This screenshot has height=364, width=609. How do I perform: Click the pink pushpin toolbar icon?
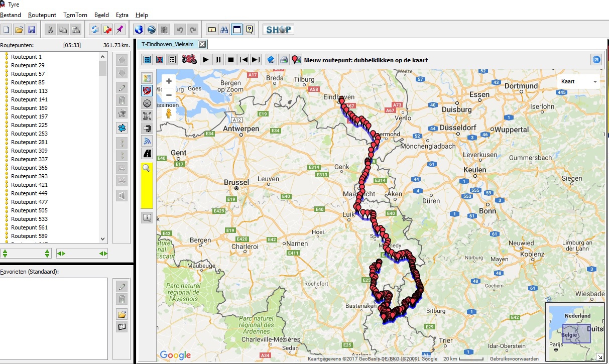(x=119, y=30)
